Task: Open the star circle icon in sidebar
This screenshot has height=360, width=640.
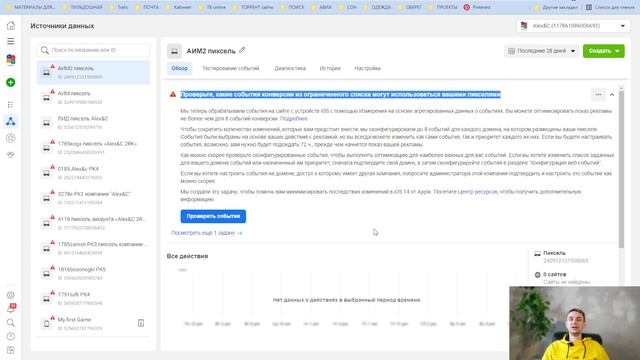Action: tap(11, 138)
